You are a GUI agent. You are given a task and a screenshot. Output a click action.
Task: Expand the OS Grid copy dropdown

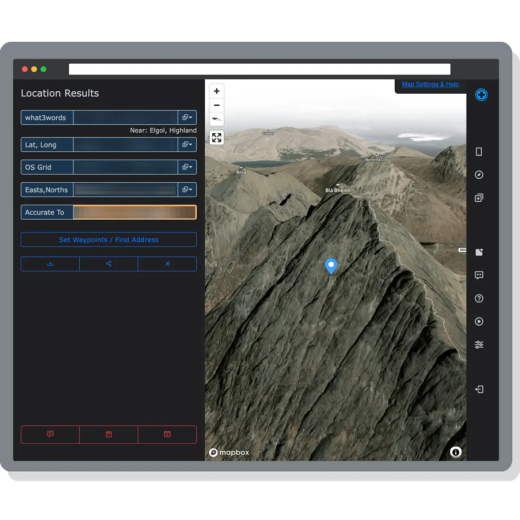(187, 167)
